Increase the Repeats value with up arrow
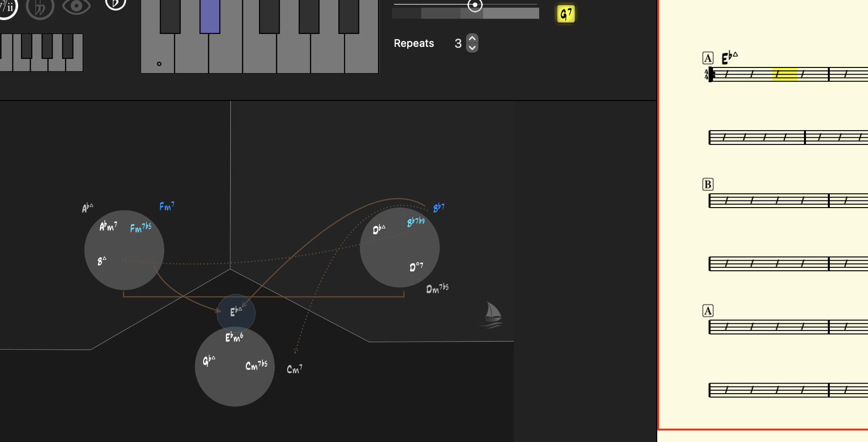The height and width of the screenshot is (442, 868). coord(472,39)
